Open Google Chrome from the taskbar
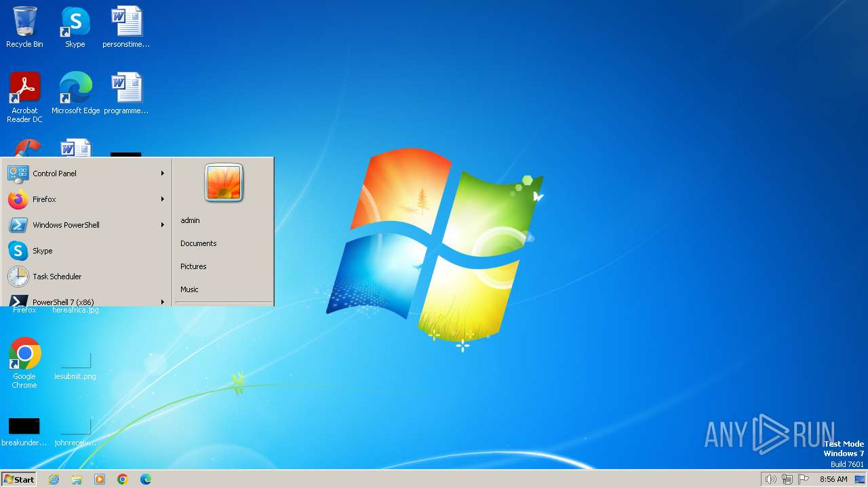868x488 pixels. [x=123, y=479]
